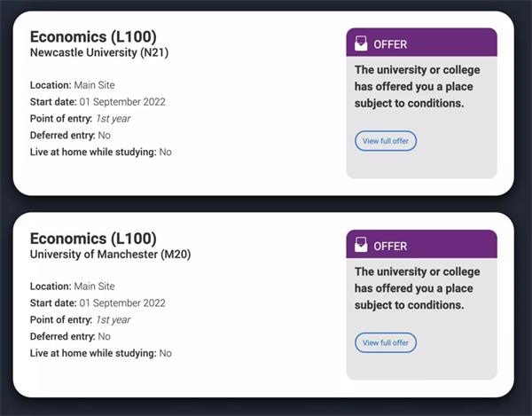The image size is (532, 416).
Task: Click the University of Manchester (M20) subtitle
Action: pos(110,255)
